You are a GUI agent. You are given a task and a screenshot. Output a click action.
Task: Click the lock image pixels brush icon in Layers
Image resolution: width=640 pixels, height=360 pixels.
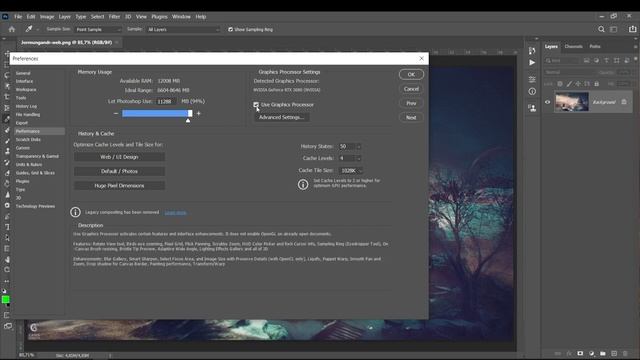pyautogui.click(x=569, y=84)
